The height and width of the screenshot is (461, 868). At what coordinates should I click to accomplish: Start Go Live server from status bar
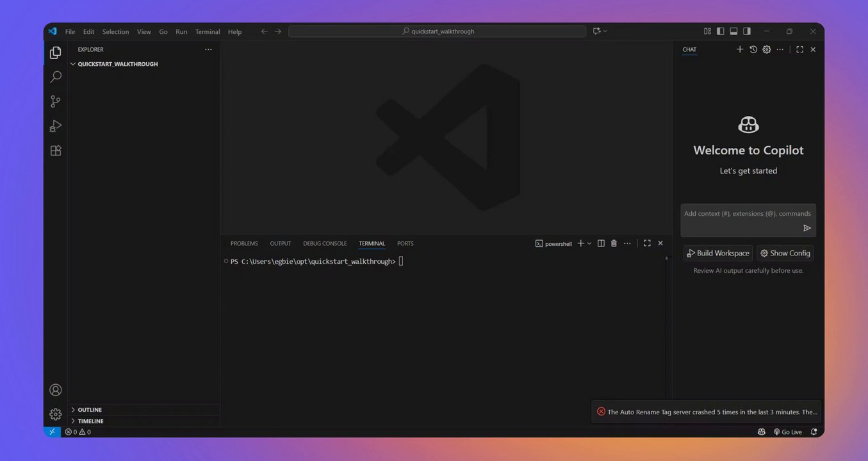click(x=787, y=432)
